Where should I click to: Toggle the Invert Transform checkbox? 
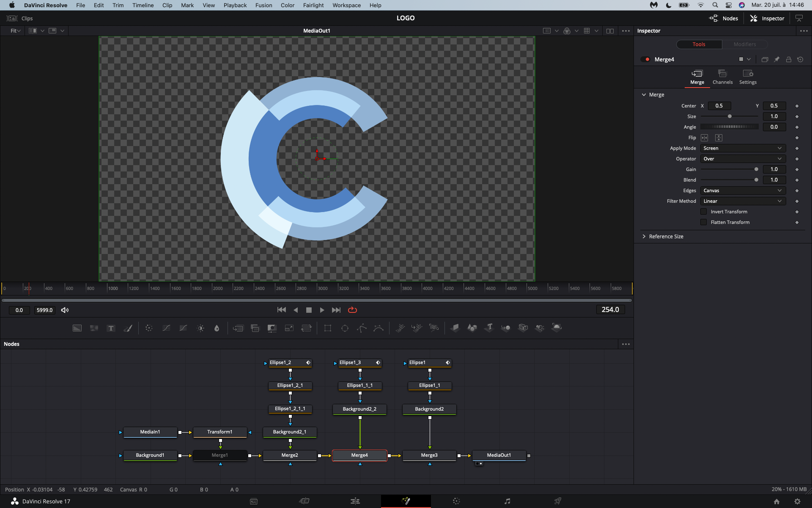point(705,211)
